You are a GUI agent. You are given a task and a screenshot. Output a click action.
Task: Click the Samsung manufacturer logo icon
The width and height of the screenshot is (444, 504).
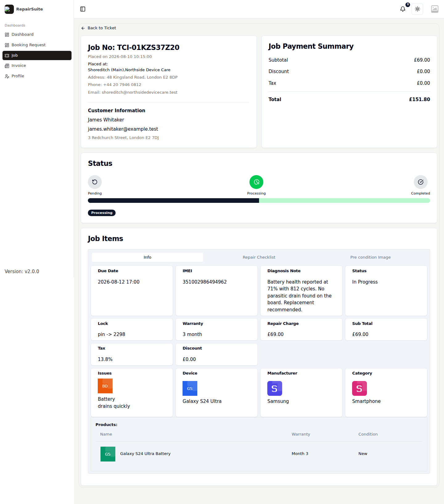(x=275, y=388)
